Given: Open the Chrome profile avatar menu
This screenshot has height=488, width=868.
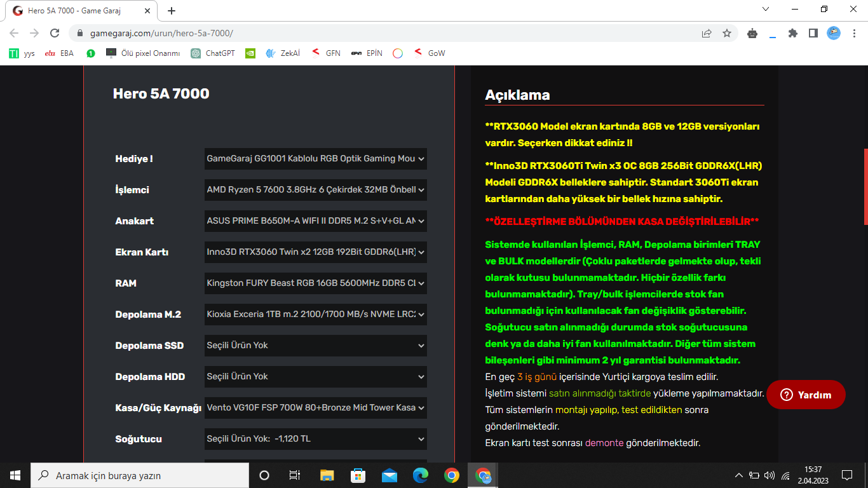Looking at the screenshot, I should point(833,33).
